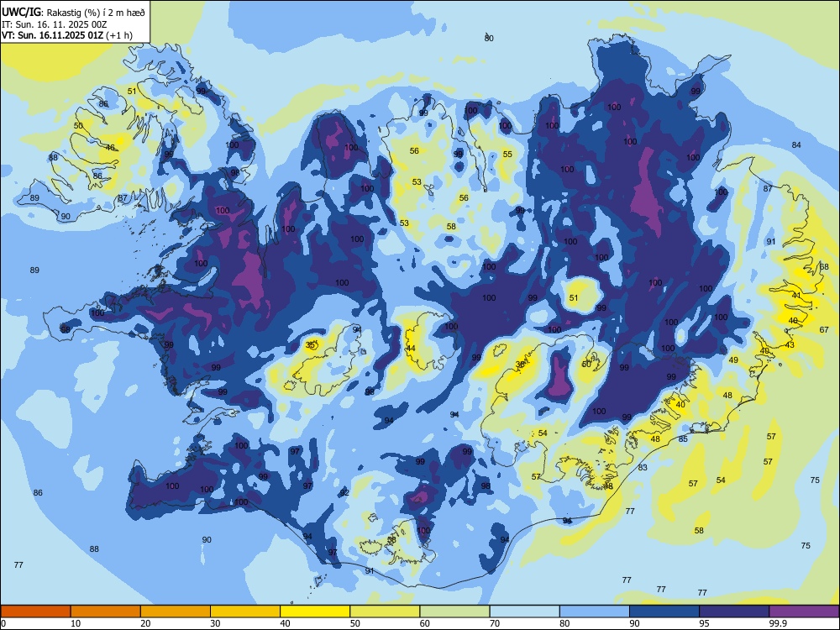Click the title 'UWC/IG: Rakastig (%) í 2 m hæð'

point(73,12)
